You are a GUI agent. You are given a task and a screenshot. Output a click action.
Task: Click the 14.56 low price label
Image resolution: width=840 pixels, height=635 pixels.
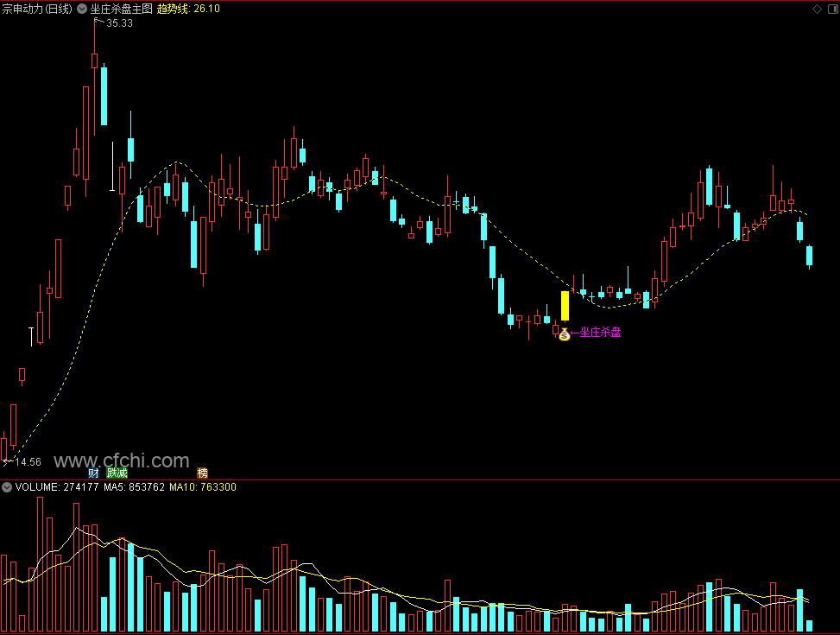click(x=28, y=461)
